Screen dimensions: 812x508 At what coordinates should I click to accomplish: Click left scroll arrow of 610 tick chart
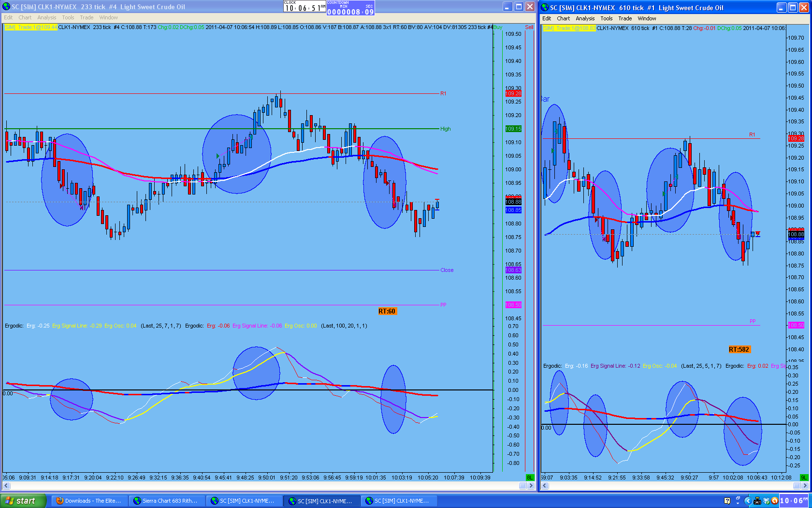click(545, 486)
